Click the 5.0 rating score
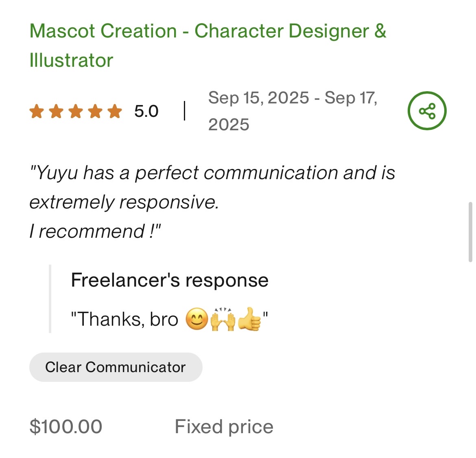The image size is (476, 458). click(146, 111)
